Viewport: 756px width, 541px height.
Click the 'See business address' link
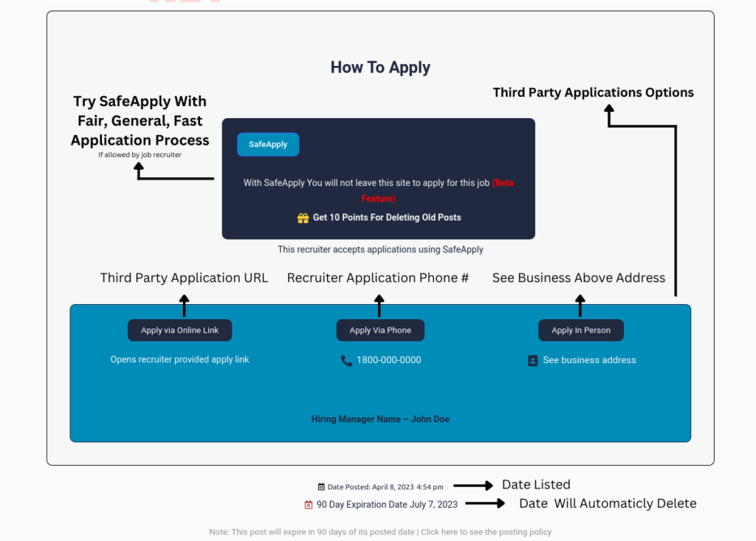[x=589, y=360]
